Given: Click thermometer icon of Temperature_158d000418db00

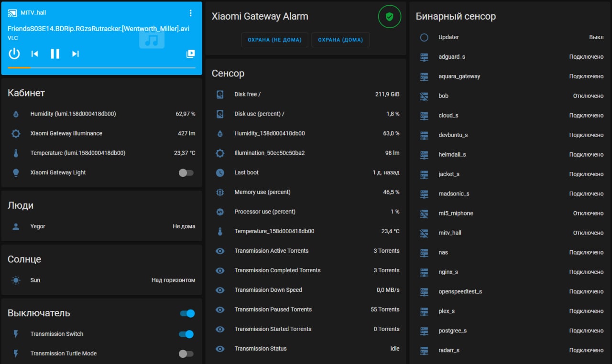Looking at the screenshot, I should 220,232.
